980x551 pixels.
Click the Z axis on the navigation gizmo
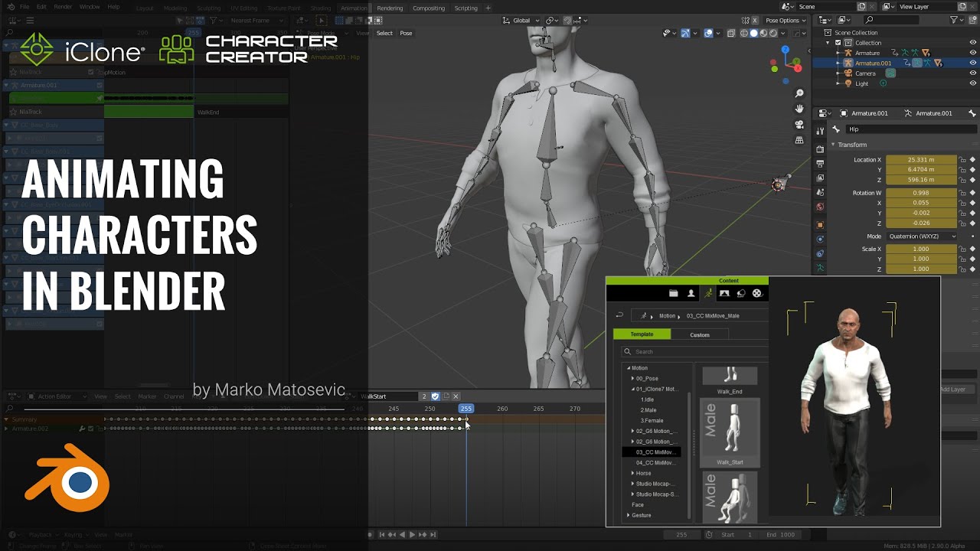786,50
